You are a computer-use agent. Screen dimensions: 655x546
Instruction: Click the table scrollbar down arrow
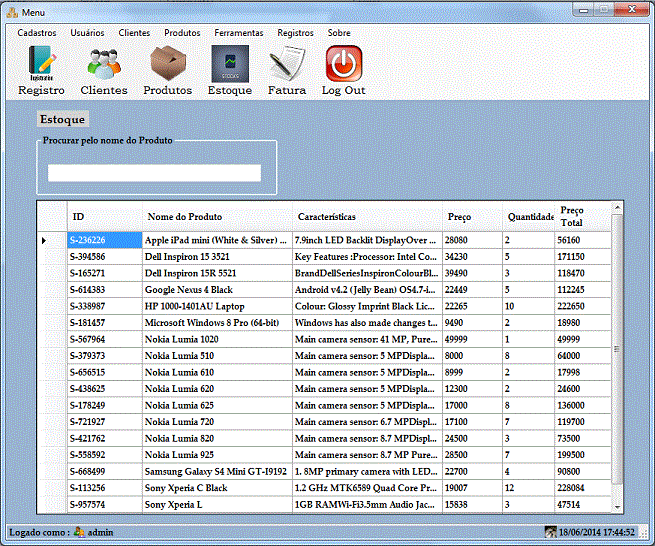click(617, 507)
